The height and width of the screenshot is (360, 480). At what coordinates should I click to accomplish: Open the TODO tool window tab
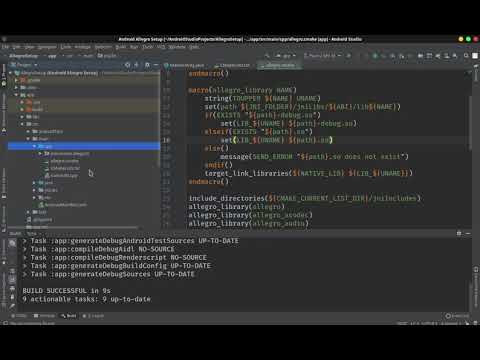[x=19, y=315]
